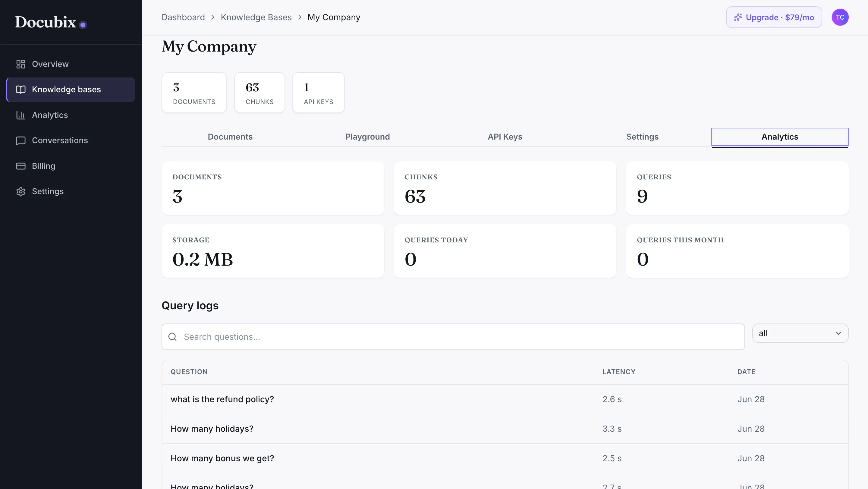
Task: Click the Knowledge bases book icon
Action: [x=21, y=90]
